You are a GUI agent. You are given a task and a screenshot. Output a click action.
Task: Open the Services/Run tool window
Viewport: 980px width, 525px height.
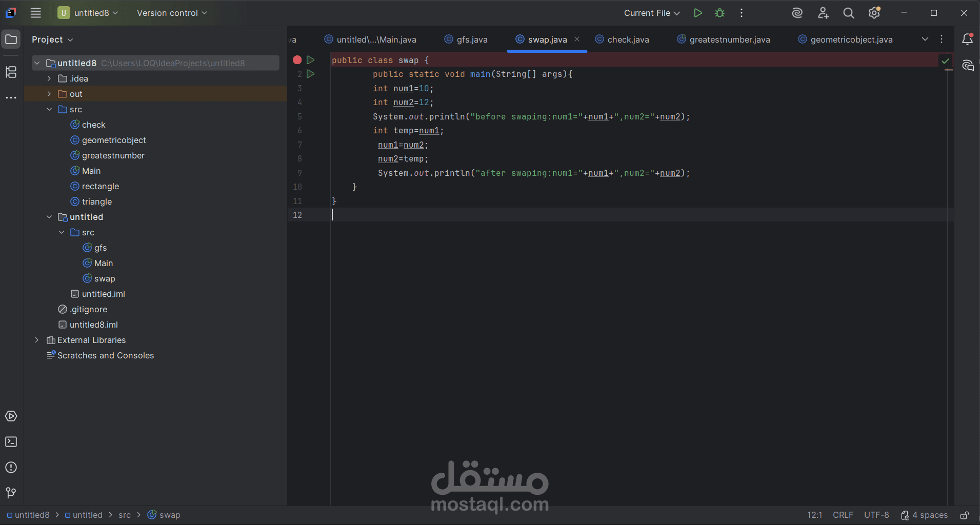click(x=11, y=416)
